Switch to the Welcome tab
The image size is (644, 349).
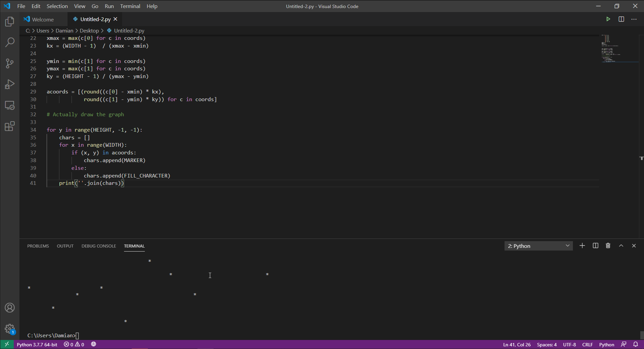[43, 19]
